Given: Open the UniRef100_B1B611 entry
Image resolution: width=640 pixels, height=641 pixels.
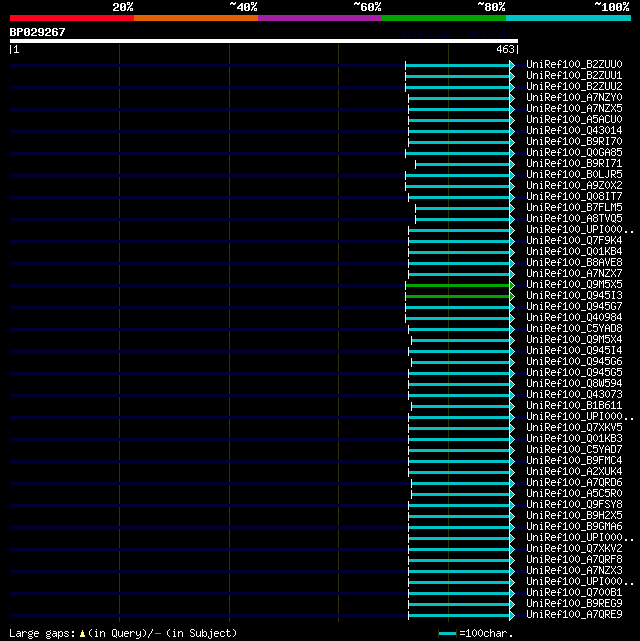Looking at the screenshot, I should [x=574, y=406].
